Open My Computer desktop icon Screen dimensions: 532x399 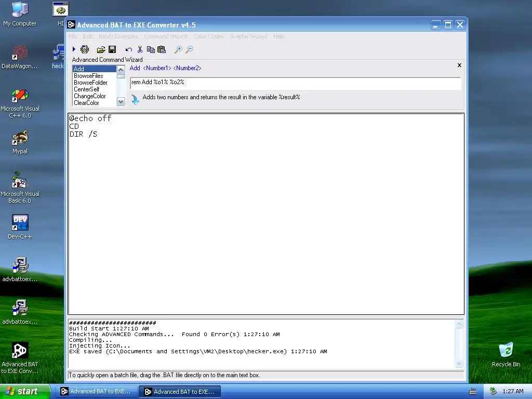(x=20, y=14)
